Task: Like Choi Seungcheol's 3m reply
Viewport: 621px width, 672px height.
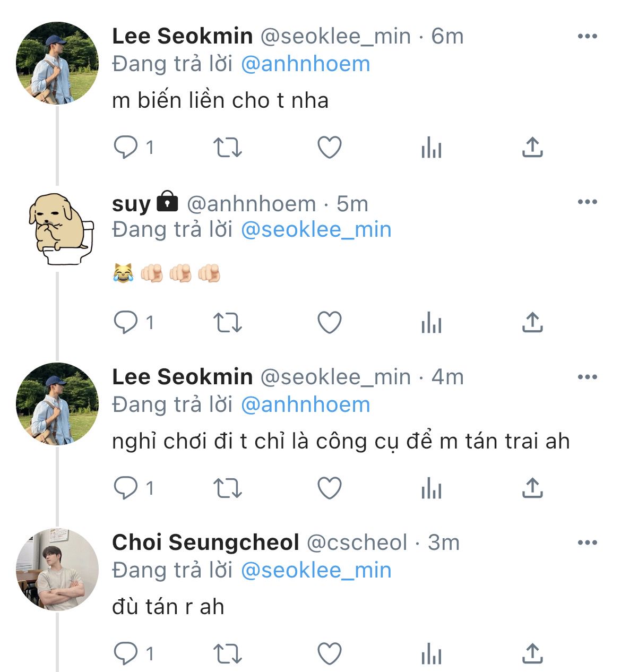Action: point(329,653)
